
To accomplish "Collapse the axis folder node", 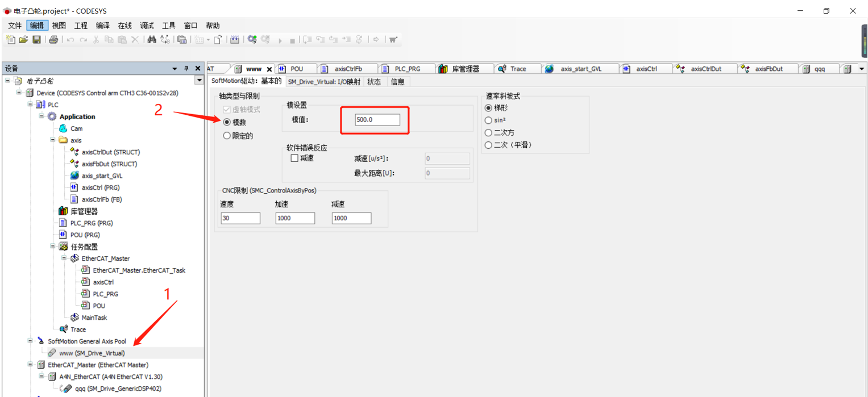I will [x=53, y=140].
